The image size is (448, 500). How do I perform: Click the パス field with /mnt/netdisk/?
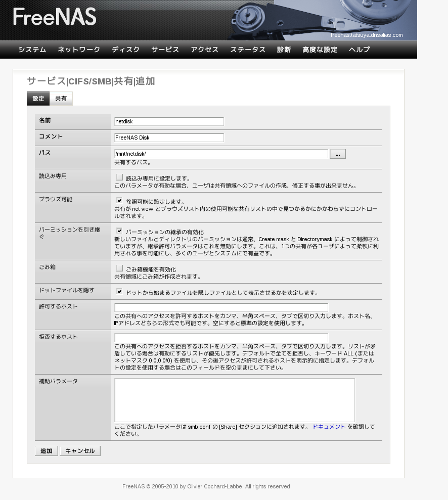221,154
